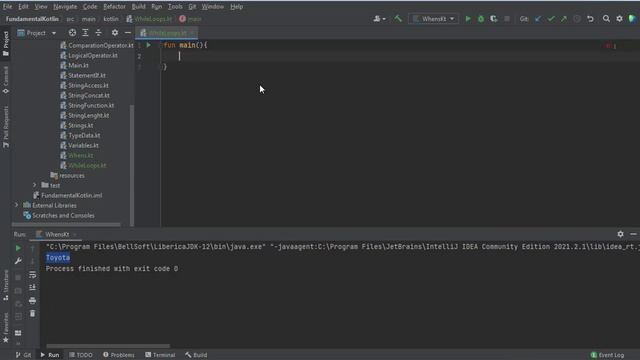
Task: Click FundamentalKotlin breadcrumb in navigation bar
Action: [32, 19]
